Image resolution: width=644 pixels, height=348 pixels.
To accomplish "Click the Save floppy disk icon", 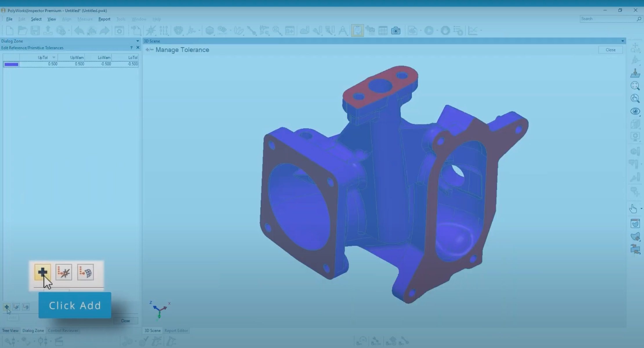I will click(x=35, y=30).
